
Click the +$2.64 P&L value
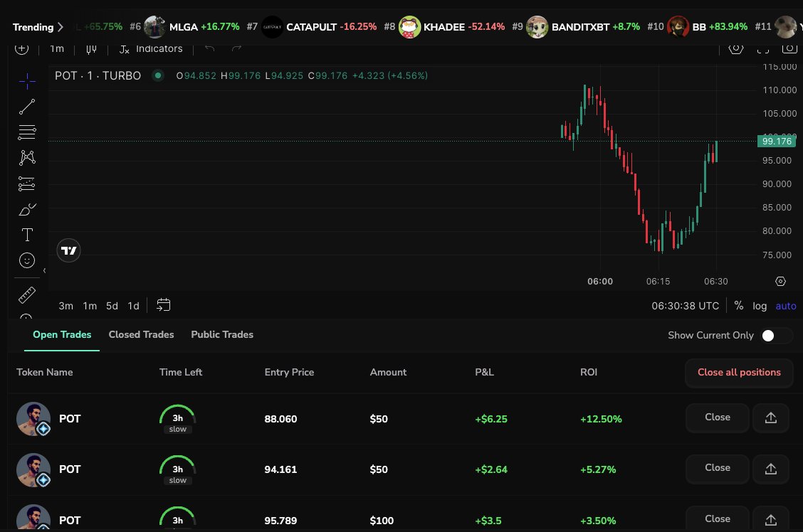491,469
